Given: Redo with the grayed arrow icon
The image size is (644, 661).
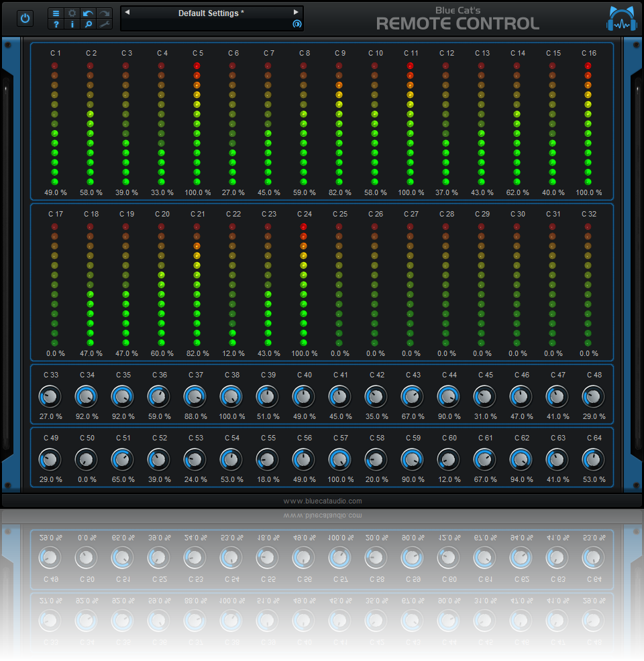Looking at the screenshot, I should pos(104,13).
